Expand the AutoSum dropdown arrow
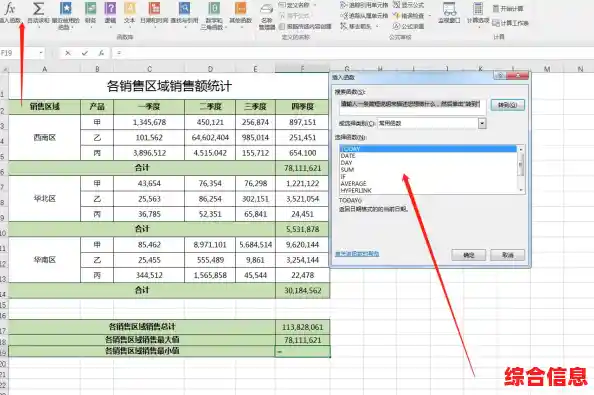The height and width of the screenshot is (395, 594). tap(38, 27)
